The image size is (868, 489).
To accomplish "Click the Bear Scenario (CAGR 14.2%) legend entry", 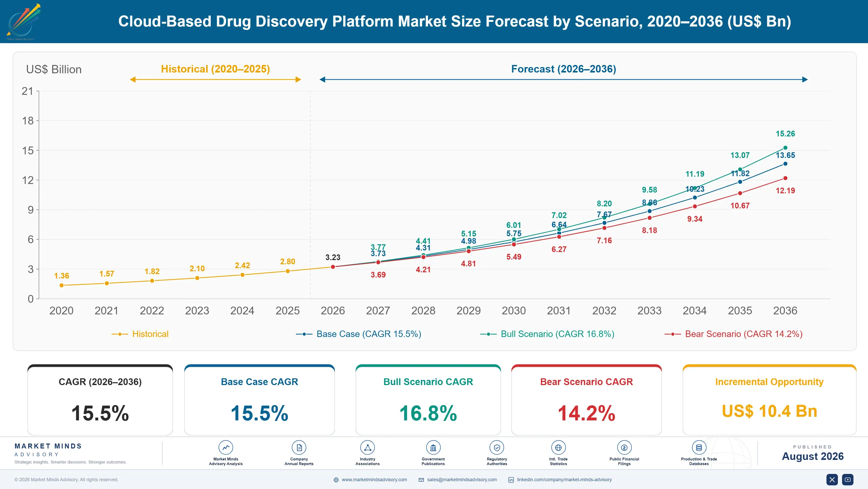I will coord(734,334).
